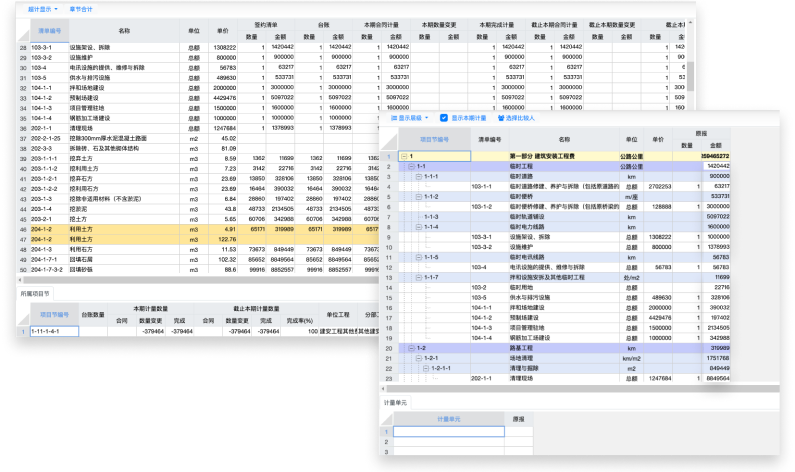
Task: Click the 项目节编号 cell showing 1-11-1-4-1
Action: click(x=46, y=330)
